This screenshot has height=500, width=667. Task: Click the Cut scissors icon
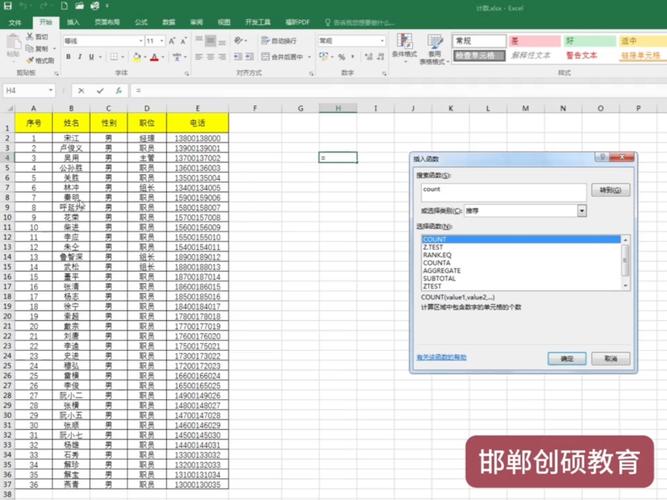[30, 37]
